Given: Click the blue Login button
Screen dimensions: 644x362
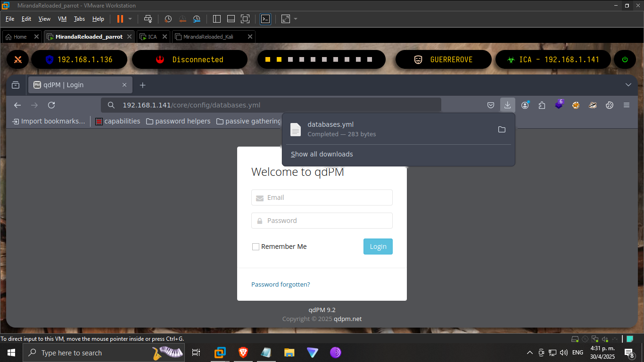Looking at the screenshot, I should click(x=378, y=247).
